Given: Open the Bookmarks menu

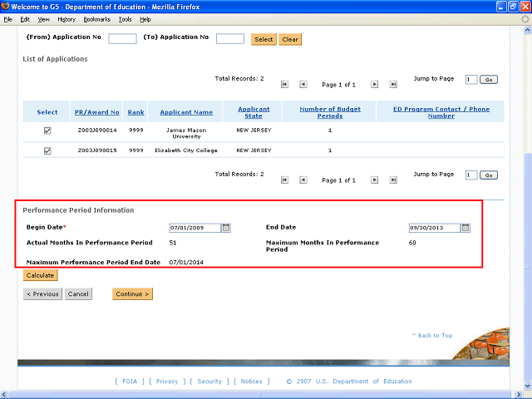Looking at the screenshot, I should click(x=96, y=19).
